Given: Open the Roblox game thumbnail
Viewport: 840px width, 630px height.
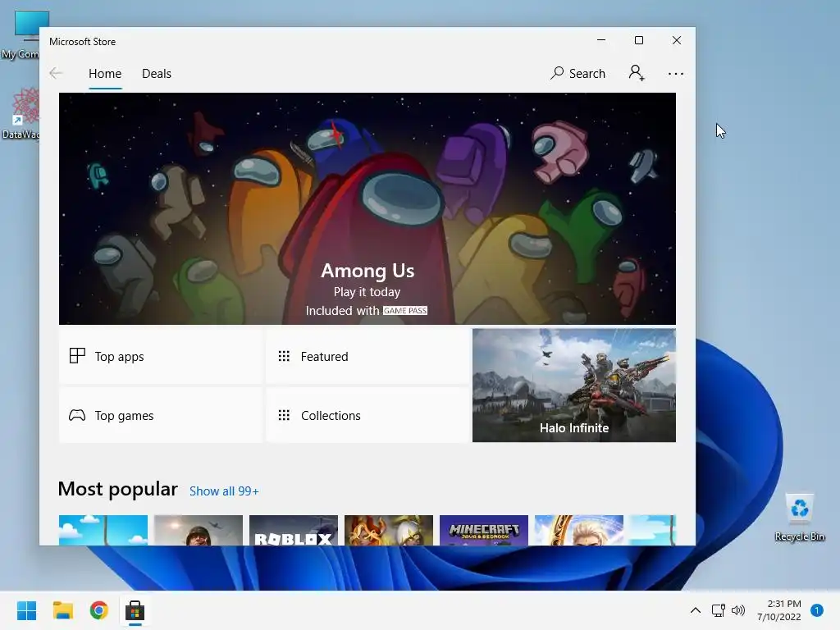Looking at the screenshot, I should click(x=294, y=531).
